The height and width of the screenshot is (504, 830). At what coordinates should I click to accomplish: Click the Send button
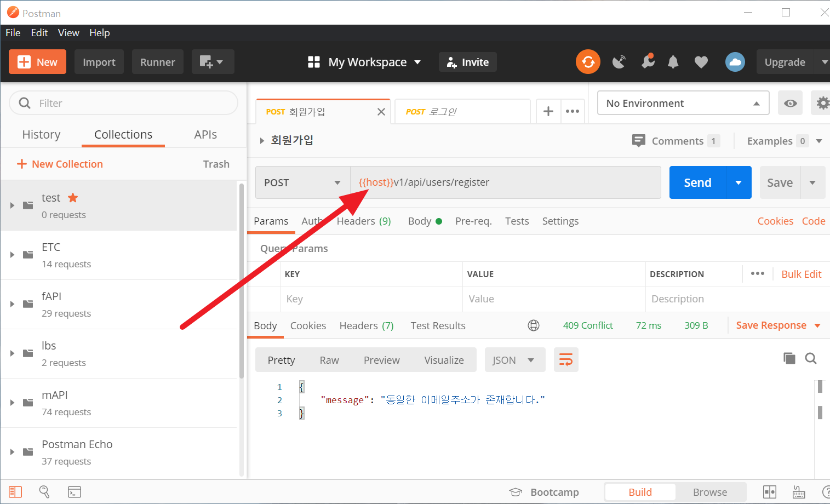pyautogui.click(x=698, y=182)
